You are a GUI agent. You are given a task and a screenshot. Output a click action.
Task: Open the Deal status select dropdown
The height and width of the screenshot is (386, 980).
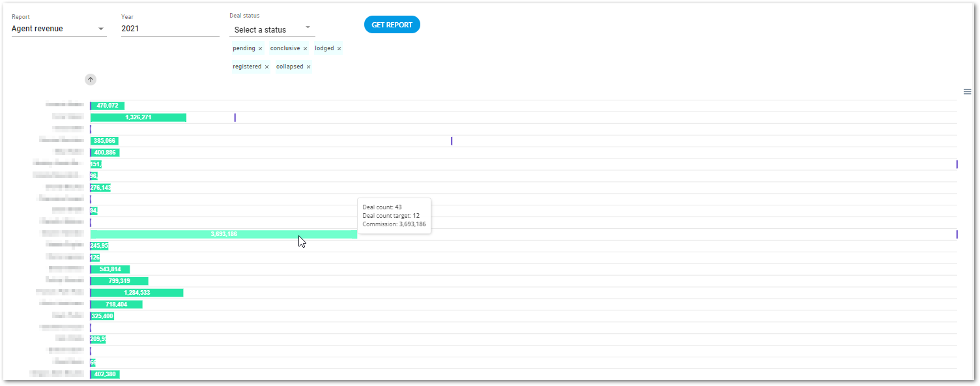(272, 30)
